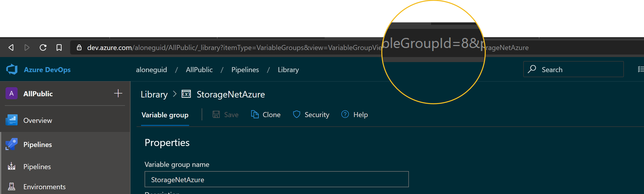Image resolution: width=644 pixels, height=194 pixels.
Task: Click the Help question mark icon
Action: [x=345, y=114]
